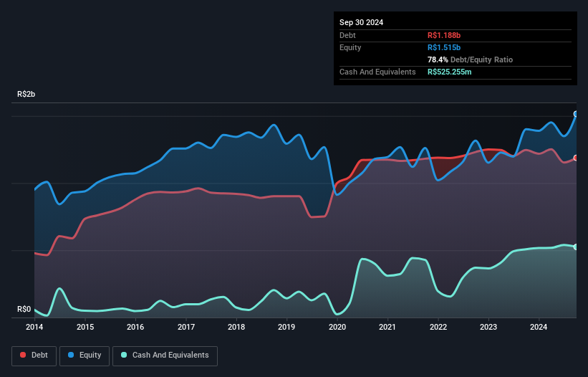Click the R$1.188b debt value
This screenshot has height=377, width=588.
(444, 35)
